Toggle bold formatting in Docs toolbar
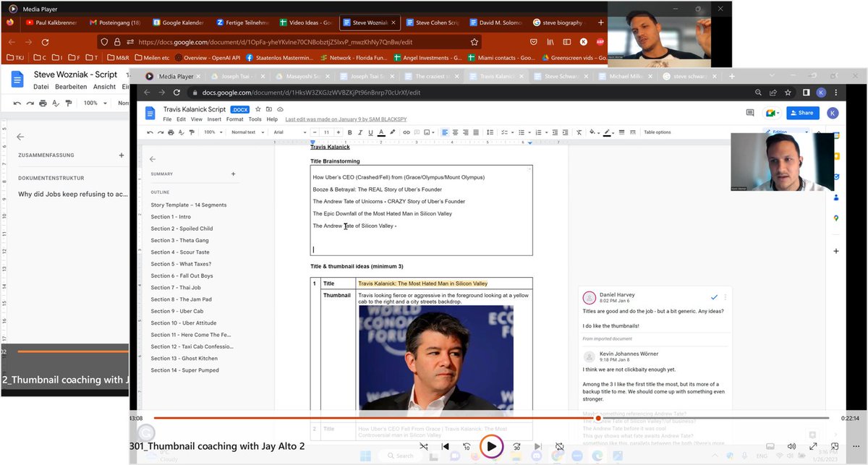868x465 pixels. (x=349, y=132)
